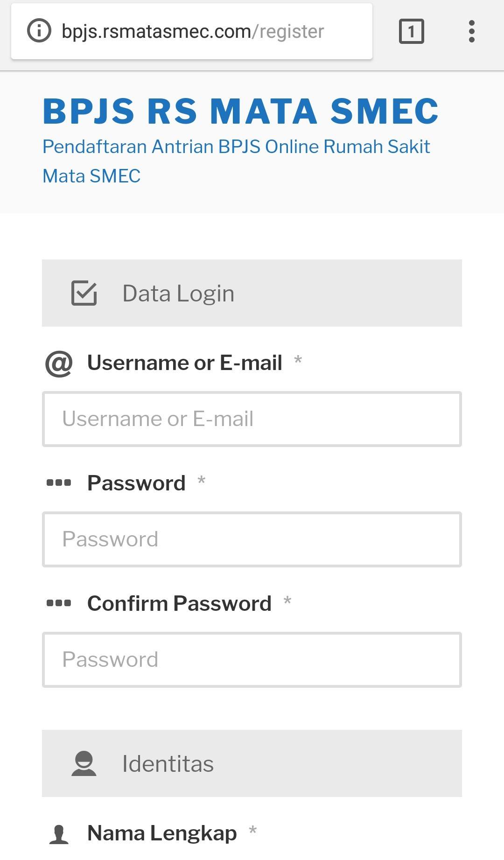Click the dots icon beside Confirm Password

[x=59, y=603]
